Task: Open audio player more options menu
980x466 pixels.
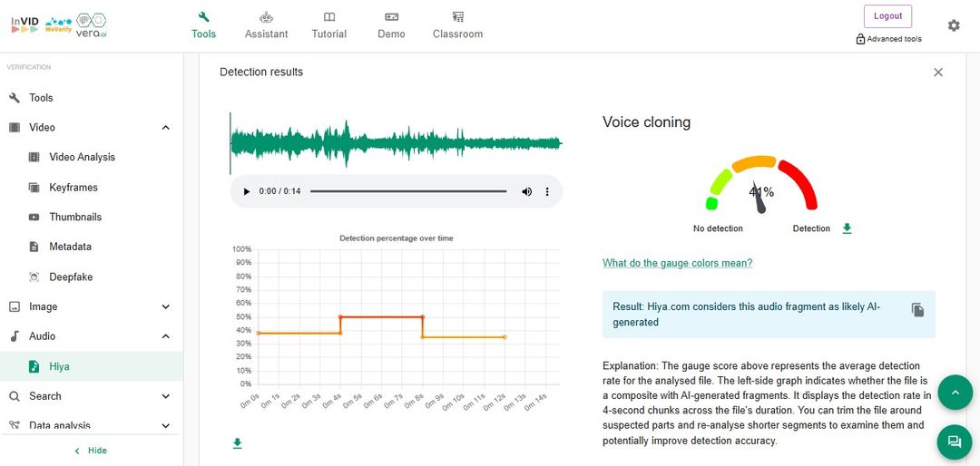Action: pos(547,191)
